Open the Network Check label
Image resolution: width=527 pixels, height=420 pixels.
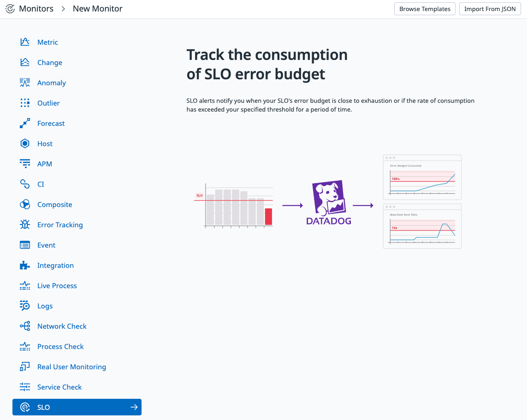(x=62, y=326)
